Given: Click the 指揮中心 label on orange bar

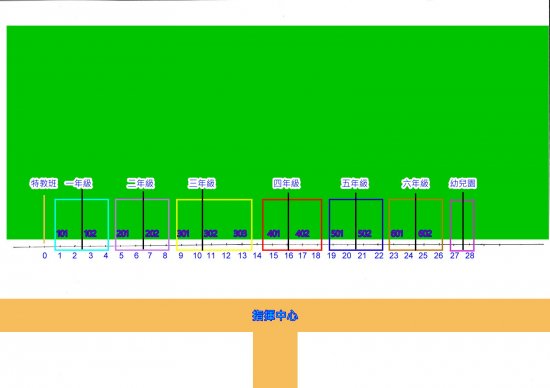Looking at the screenshot, I should point(275,316).
